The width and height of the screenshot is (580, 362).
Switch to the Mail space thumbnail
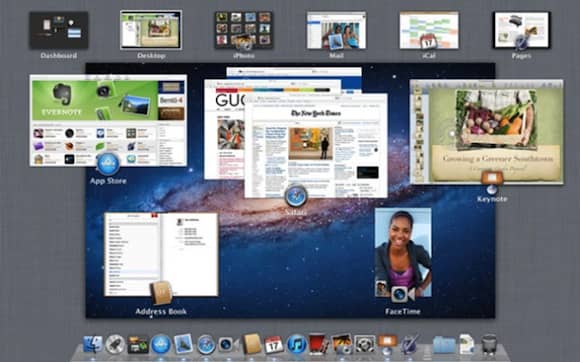click(x=336, y=30)
